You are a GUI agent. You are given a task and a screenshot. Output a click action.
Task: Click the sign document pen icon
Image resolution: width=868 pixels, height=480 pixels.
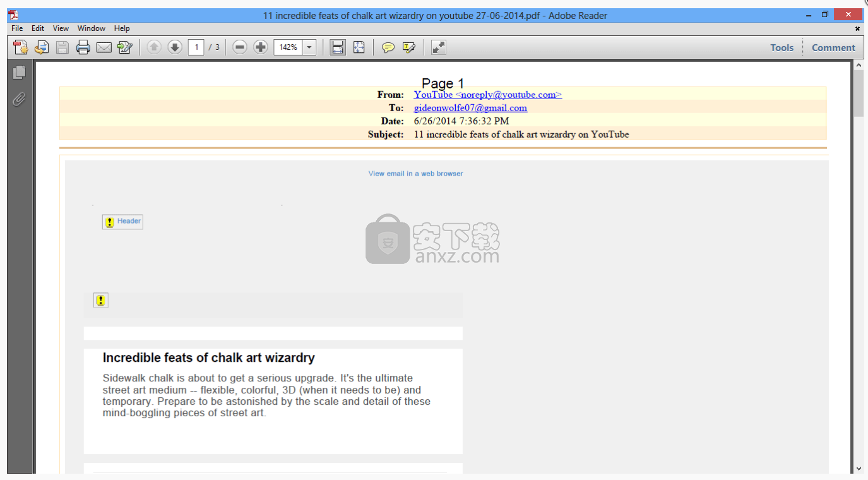pos(125,47)
